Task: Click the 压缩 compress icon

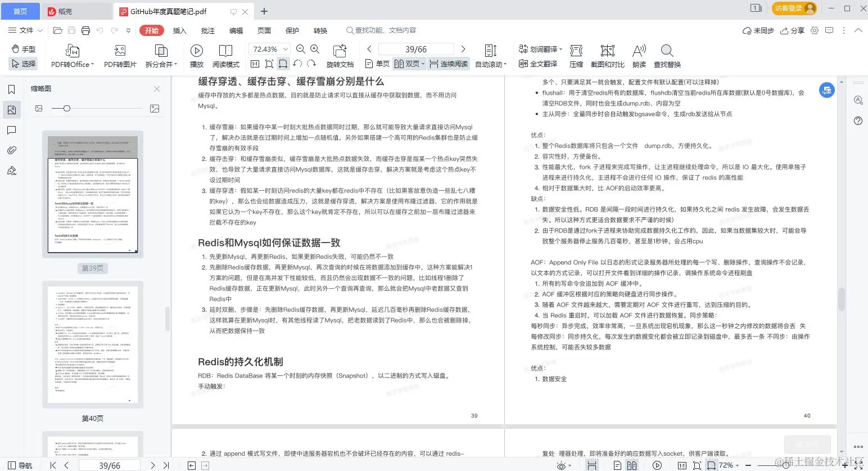Action: point(576,51)
